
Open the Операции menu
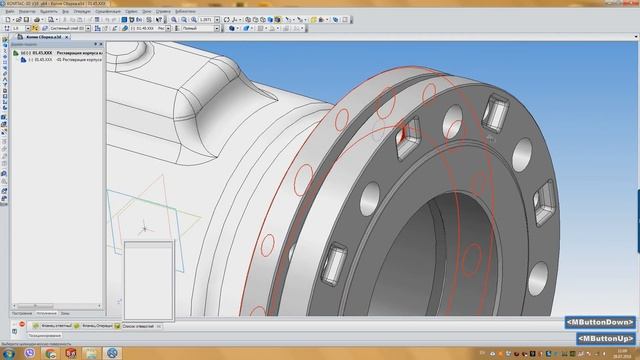82,11
